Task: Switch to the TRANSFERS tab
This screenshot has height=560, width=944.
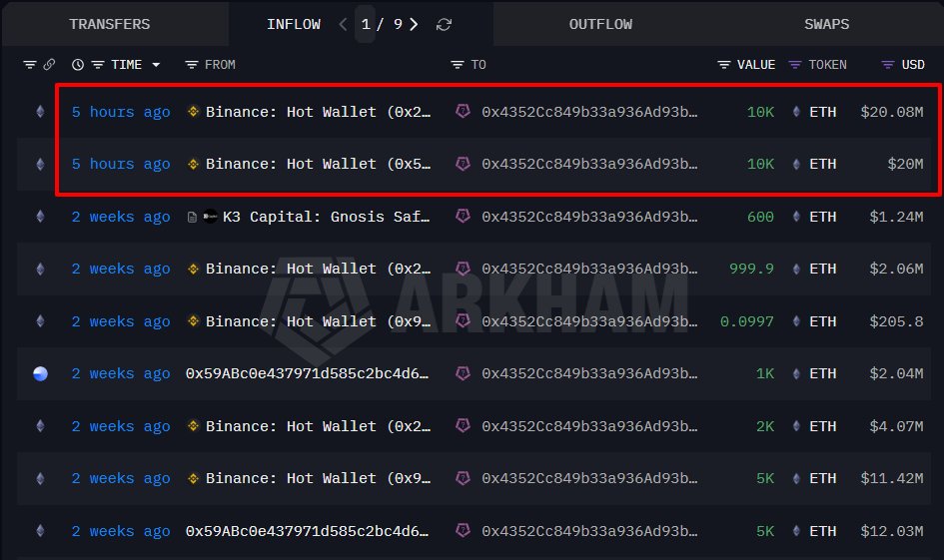Action: click(x=110, y=24)
